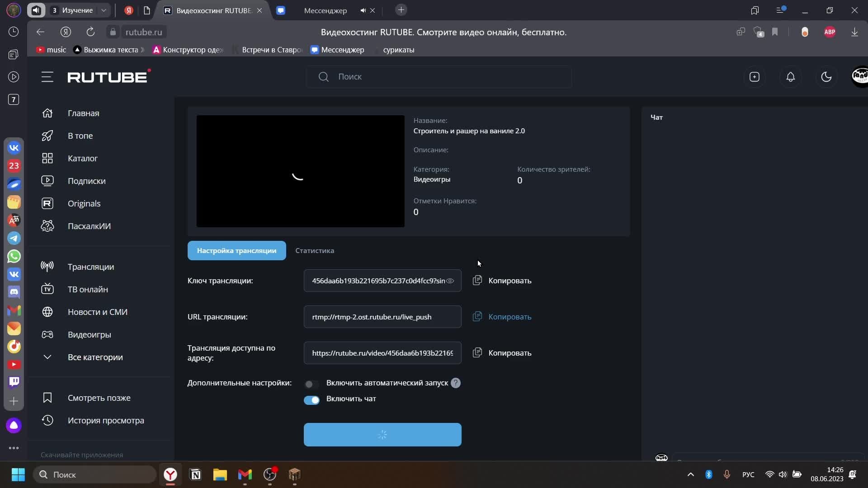Switch to the Статистика tab
Screen dimensions: 868x488
[315, 250]
